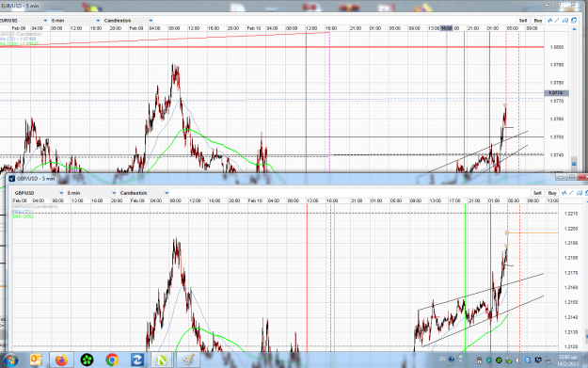Expand 5 min timeframe dropdown in EUR/USD window

[98, 21]
